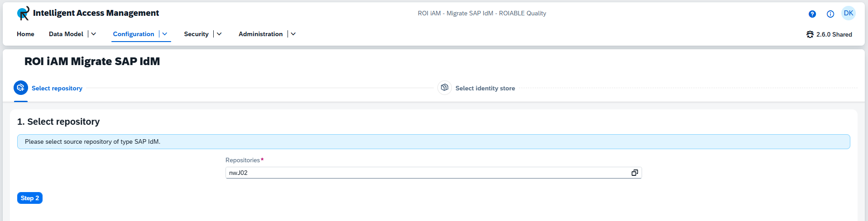868x221 pixels.
Task: Click the 'ROI iAM Migrate SAP IdM' heading
Action: tap(92, 61)
